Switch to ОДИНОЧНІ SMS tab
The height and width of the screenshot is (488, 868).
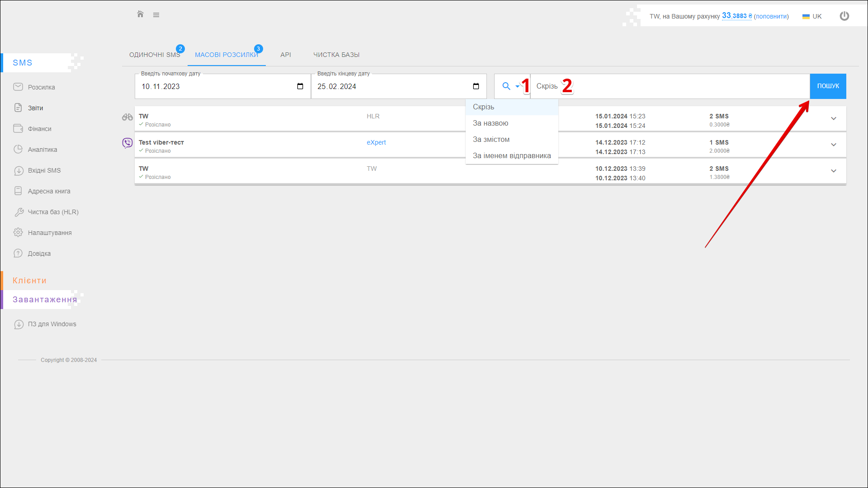155,55
